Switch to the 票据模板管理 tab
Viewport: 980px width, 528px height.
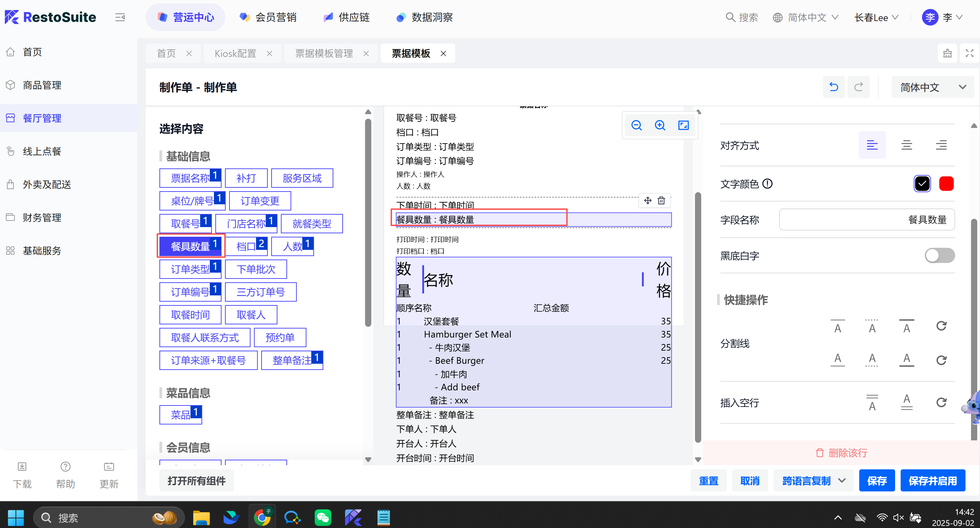pos(324,53)
